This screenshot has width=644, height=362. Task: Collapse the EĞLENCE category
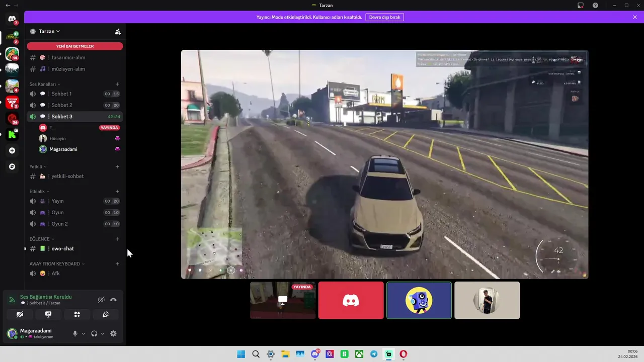[x=42, y=239]
